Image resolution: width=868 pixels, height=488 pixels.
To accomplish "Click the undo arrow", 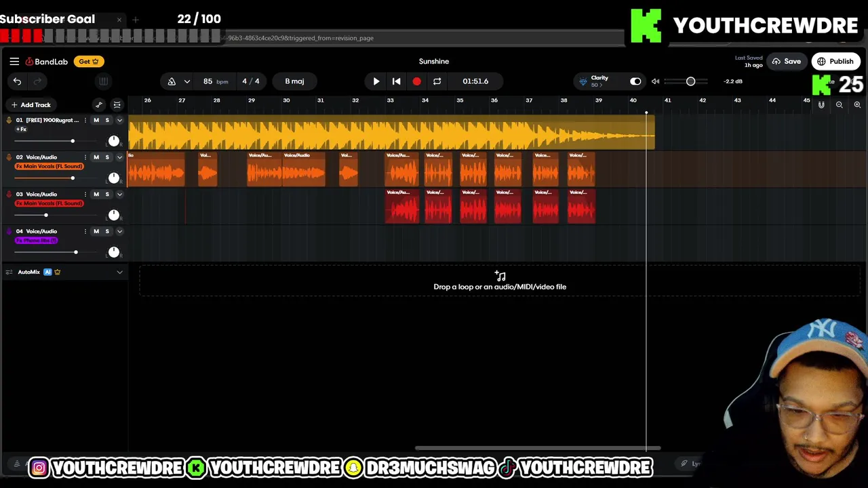I will (17, 81).
